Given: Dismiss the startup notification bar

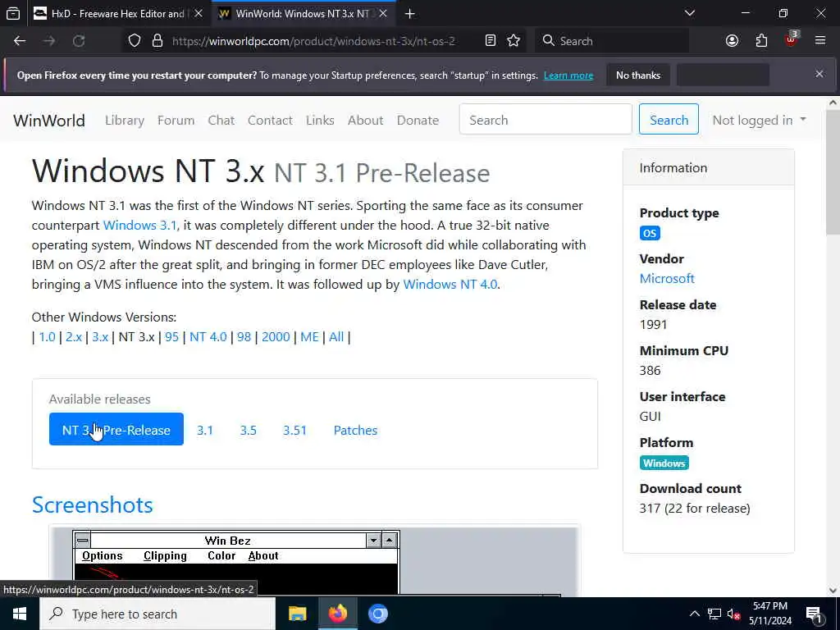Looking at the screenshot, I should [819, 74].
